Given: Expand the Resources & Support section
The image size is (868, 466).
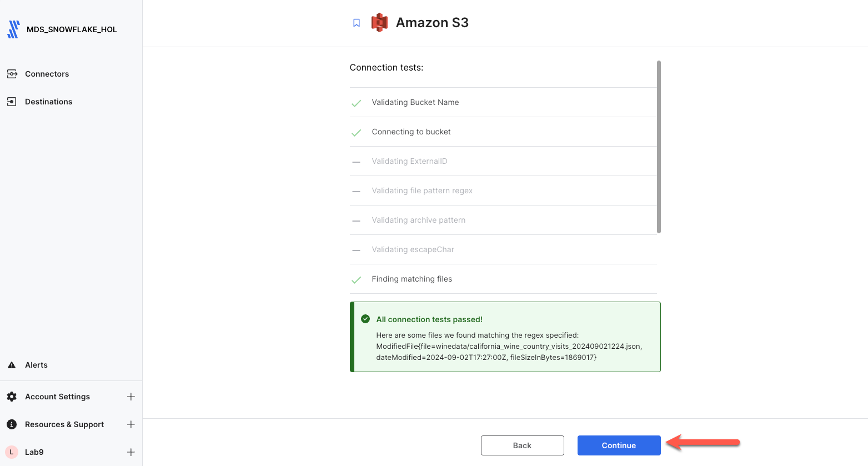Looking at the screenshot, I should (131, 424).
